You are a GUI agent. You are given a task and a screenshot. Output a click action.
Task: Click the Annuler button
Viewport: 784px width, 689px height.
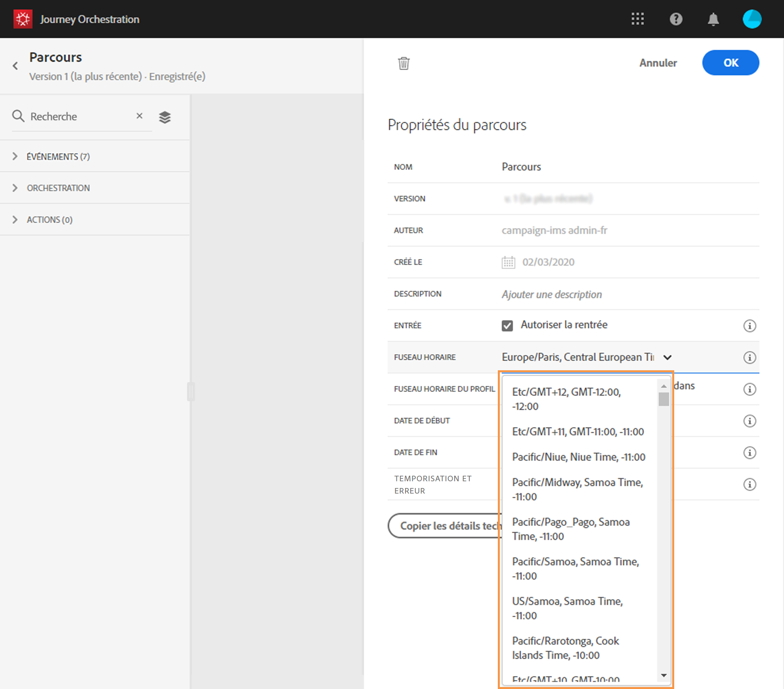(x=658, y=63)
